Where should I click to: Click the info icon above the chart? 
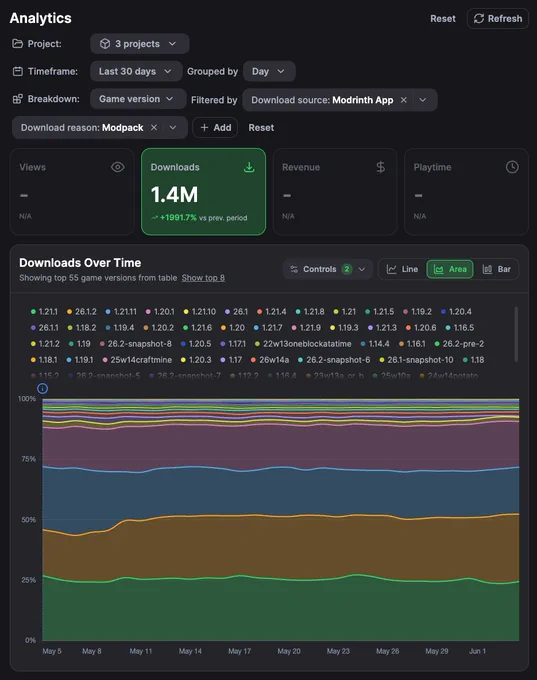tap(42, 389)
